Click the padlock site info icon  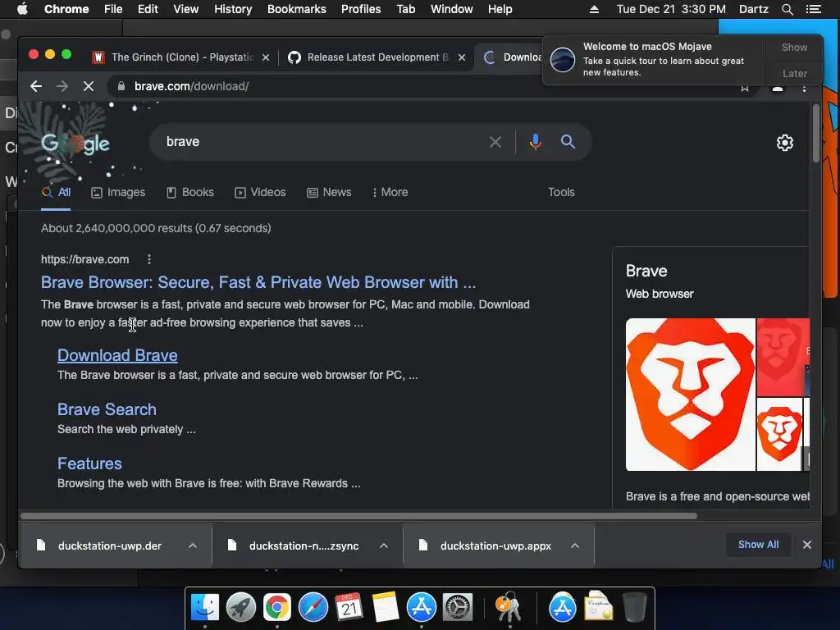coord(121,86)
